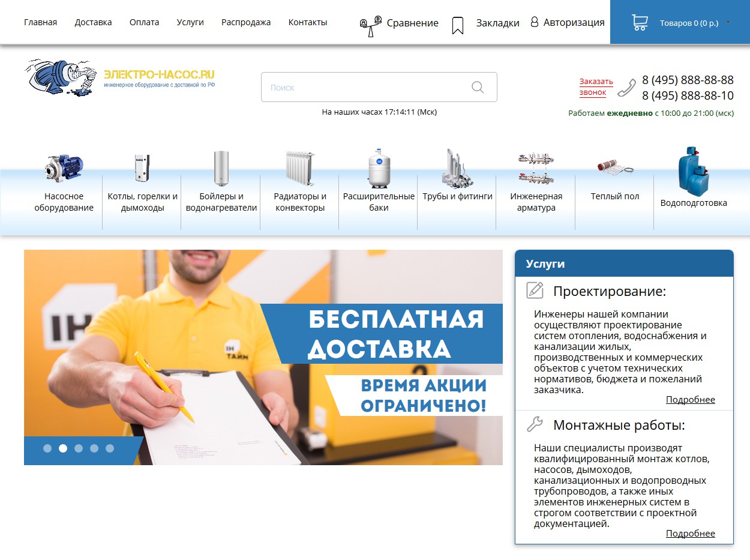Click the blue water softener image
Screen dimensions: 750x560
(694, 171)
